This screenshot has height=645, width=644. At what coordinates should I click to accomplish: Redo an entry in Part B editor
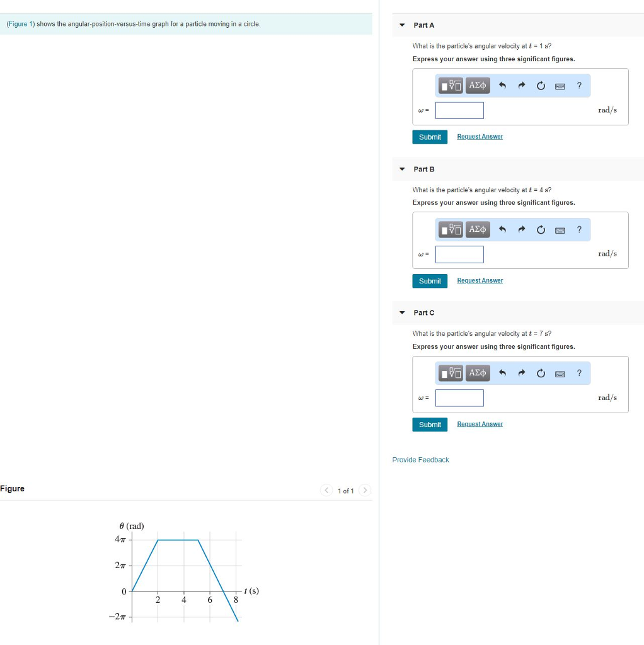click(x=521, y=229)
